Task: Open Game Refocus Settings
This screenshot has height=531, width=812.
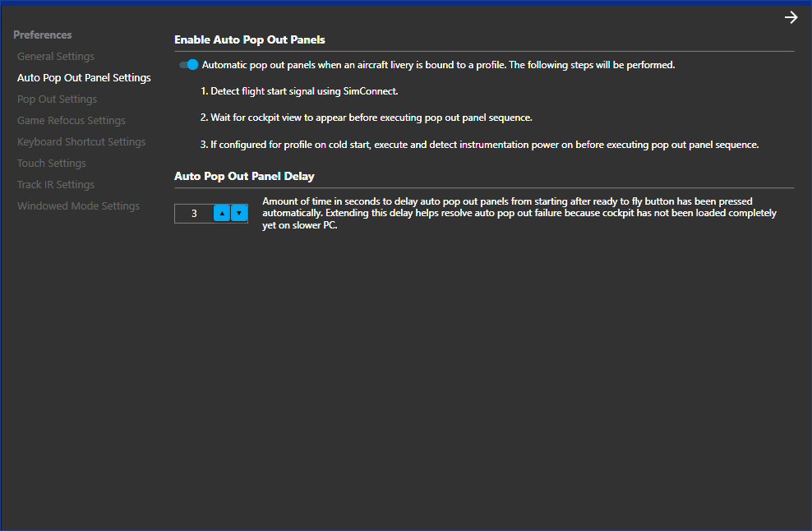Action: pos(72,121)
